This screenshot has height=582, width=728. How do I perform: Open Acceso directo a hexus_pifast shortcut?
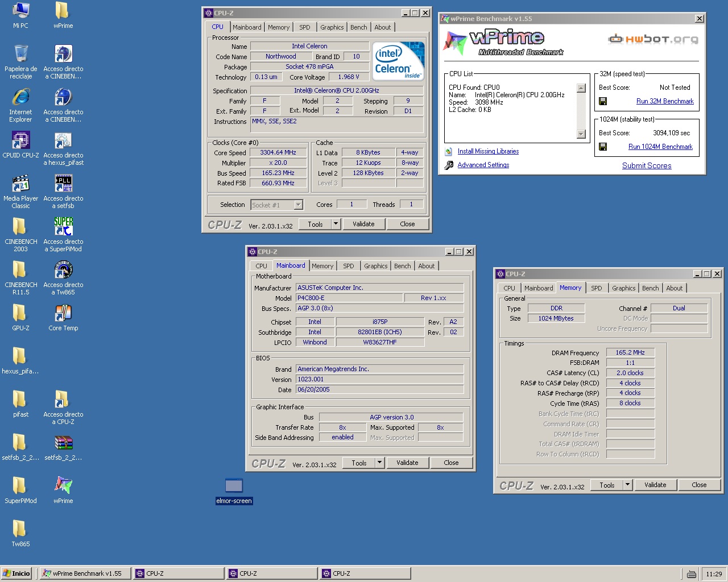tap(63, 148)
